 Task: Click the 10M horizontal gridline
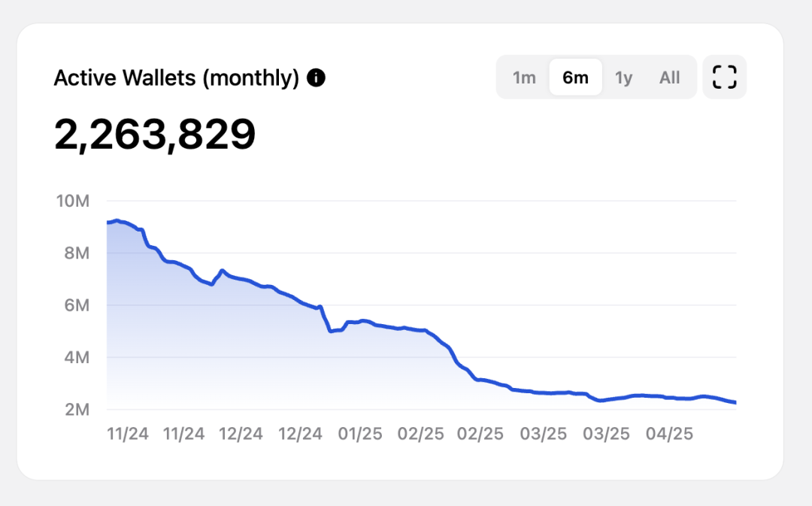(451, 201)
